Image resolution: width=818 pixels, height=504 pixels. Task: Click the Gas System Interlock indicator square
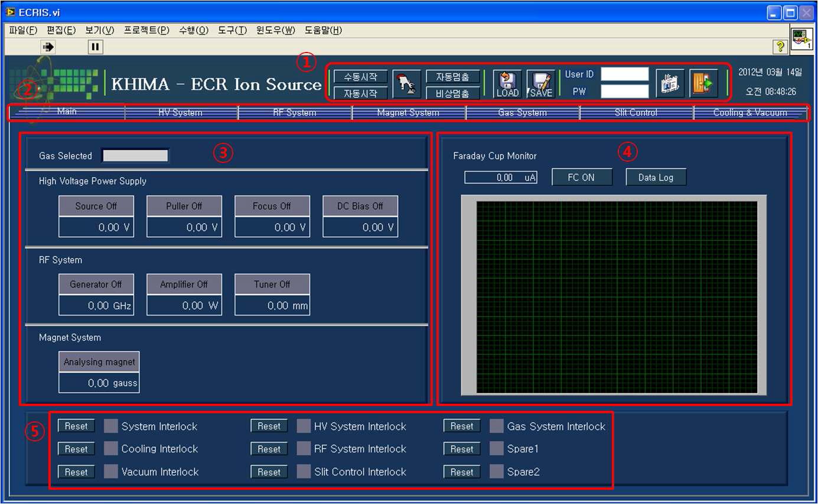click(x=497, y=426)
